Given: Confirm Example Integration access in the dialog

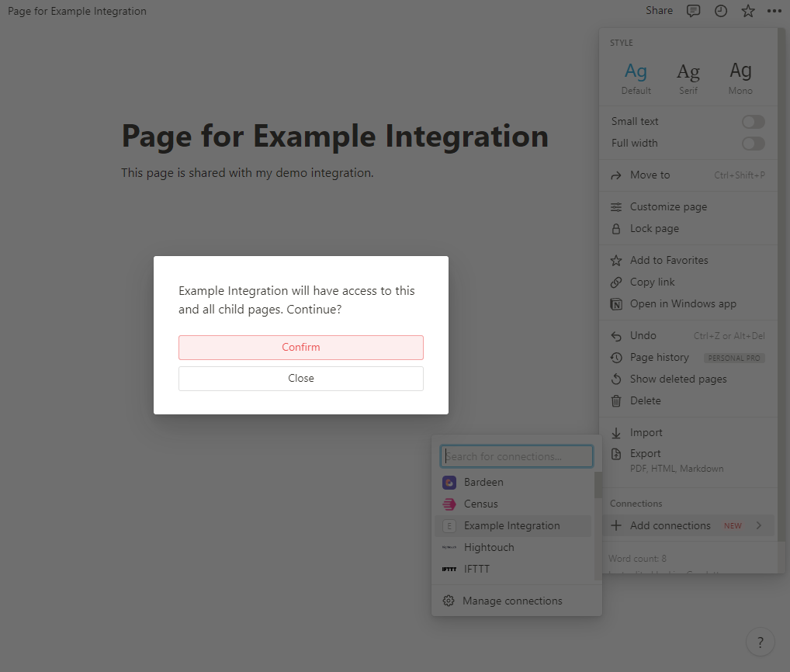Looking at the screenshot, I should pyautogui.click(x=301, y=348).
